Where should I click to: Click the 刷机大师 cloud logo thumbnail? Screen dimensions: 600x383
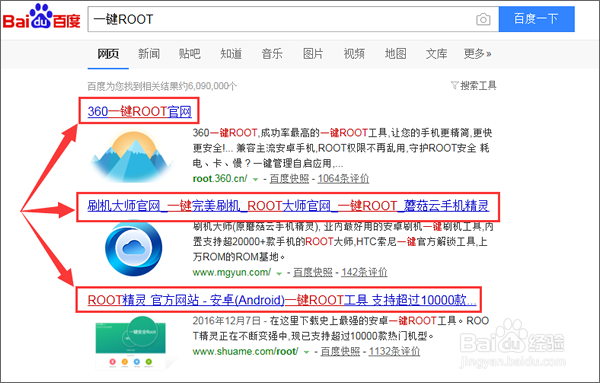point(134,248)
